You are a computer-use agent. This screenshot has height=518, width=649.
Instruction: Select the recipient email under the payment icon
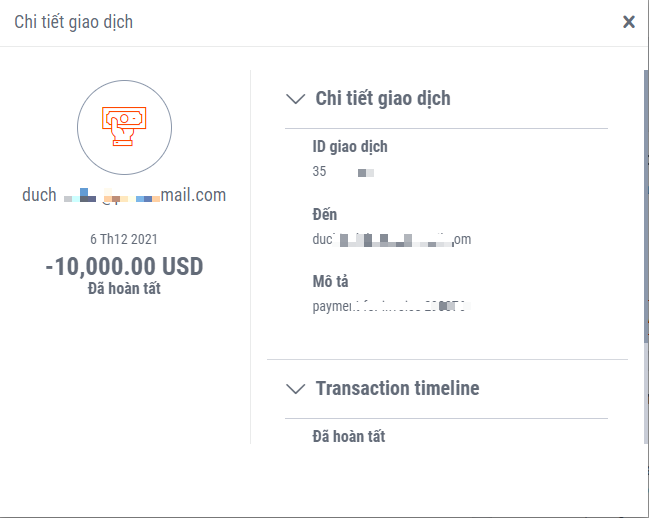pyautogui.click(x=124, y=195)
